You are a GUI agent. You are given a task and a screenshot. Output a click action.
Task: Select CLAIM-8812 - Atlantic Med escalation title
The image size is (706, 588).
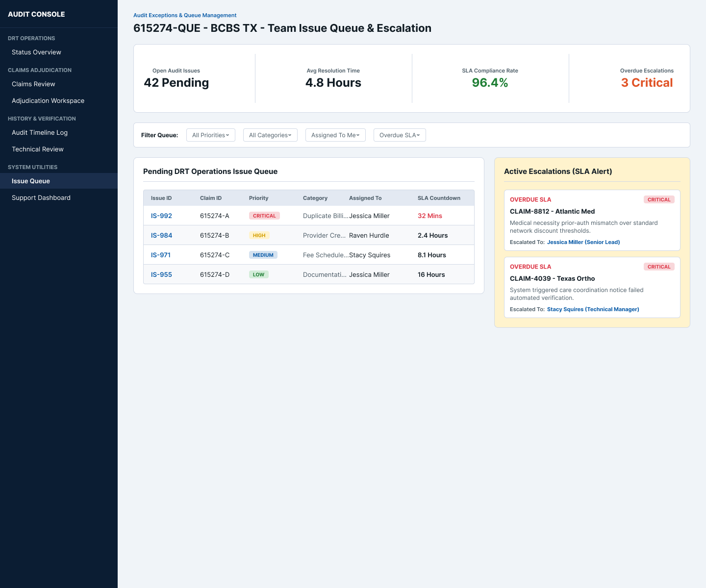[553, 211]
